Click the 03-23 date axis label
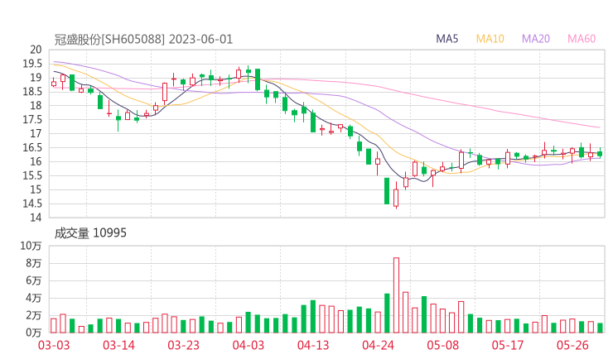 (x=183, y=345)
